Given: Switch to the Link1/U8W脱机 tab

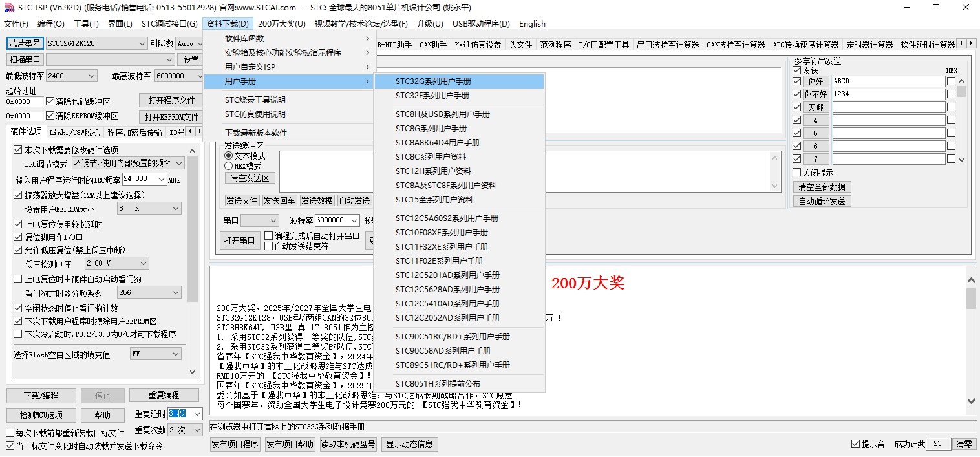Looking at the screenshot, I should tap(74, 133).
